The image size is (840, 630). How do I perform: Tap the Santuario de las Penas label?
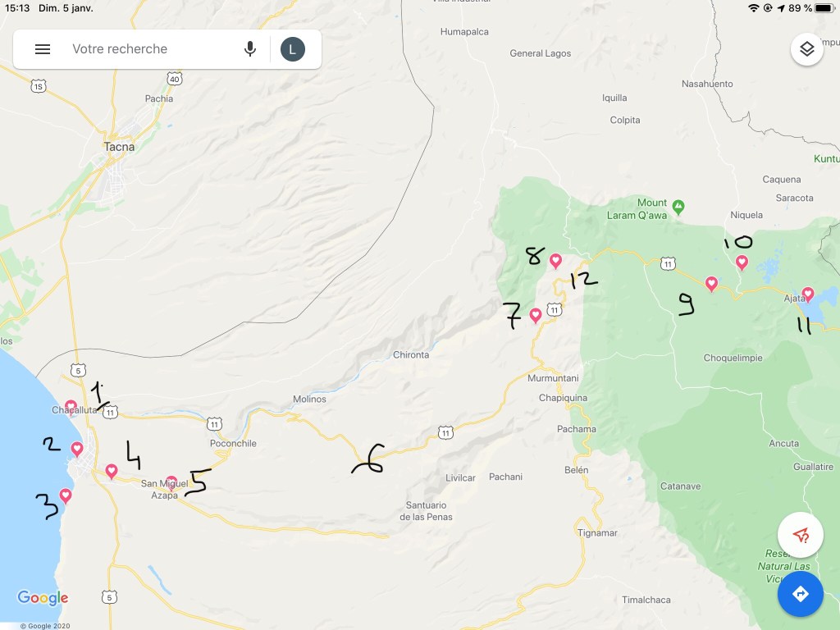426,511
